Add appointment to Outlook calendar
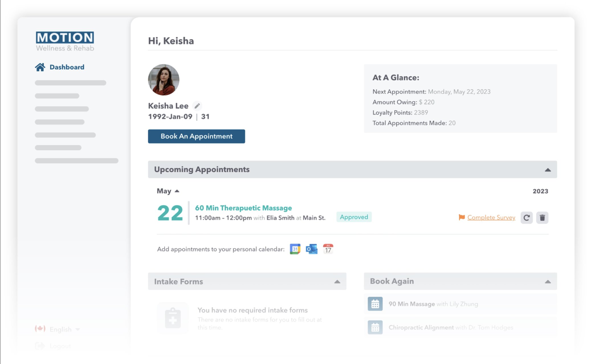Viewport: 591px width, 364px height. pos(311,249)
